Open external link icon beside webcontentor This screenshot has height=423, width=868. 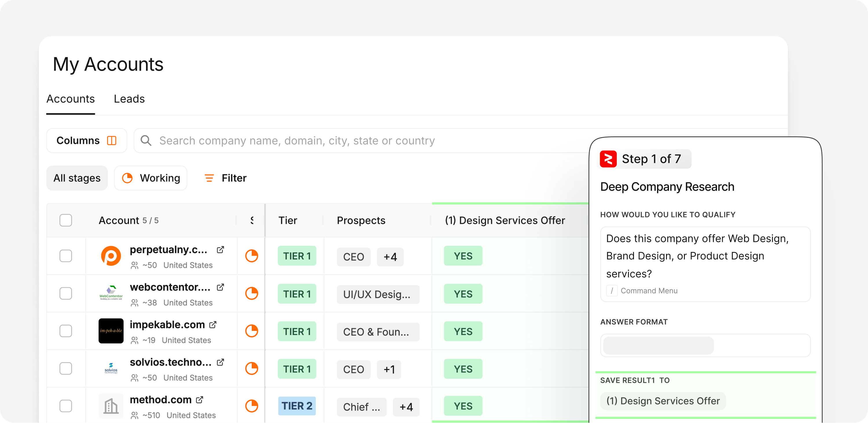[x=220, y=287]
